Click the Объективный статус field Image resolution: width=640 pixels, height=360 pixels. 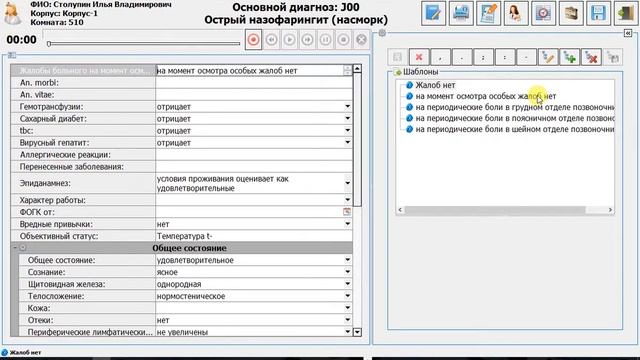(x=254, y=236)
